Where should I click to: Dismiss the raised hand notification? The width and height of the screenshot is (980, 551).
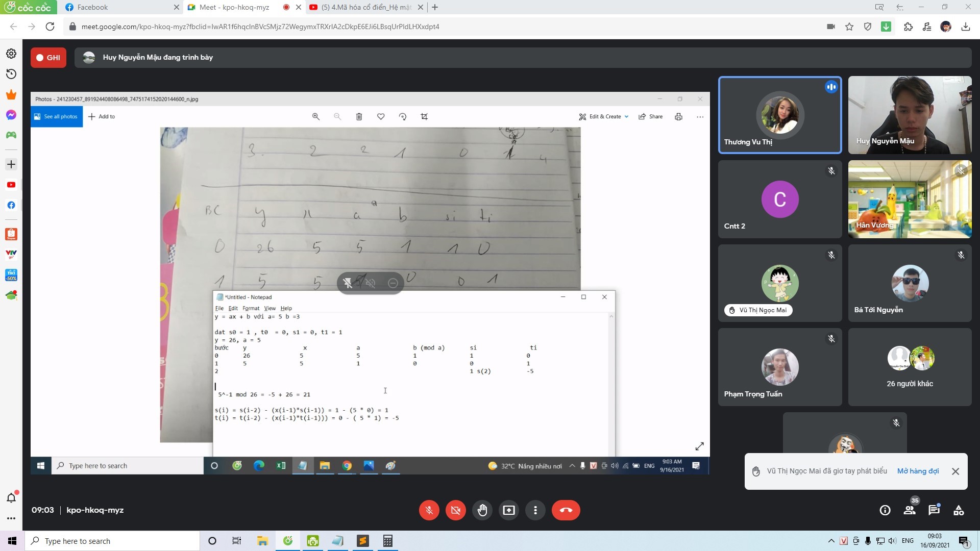pyautogui.click(x=955, y=471)
